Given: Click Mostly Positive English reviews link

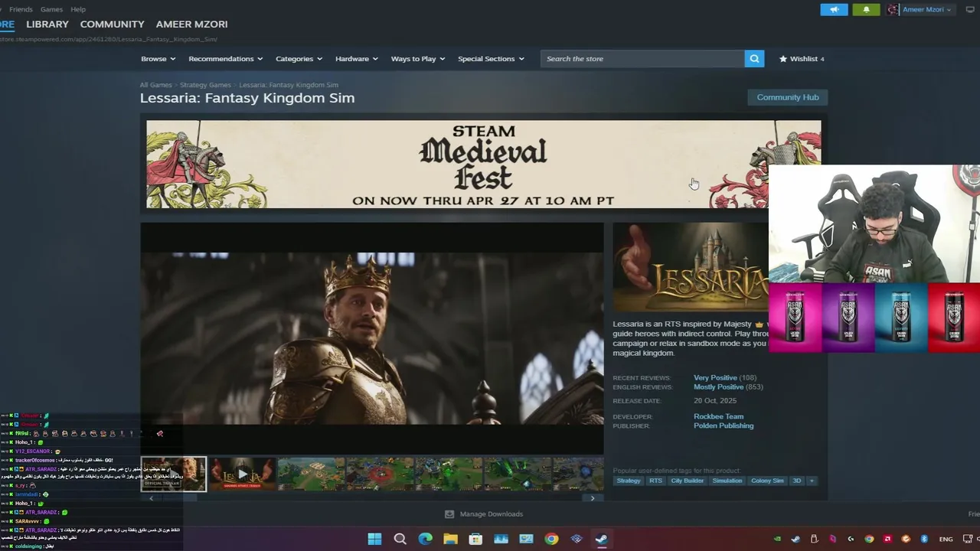Looking at the screenshot, I should pyautogui.click(x=718, y=386).
